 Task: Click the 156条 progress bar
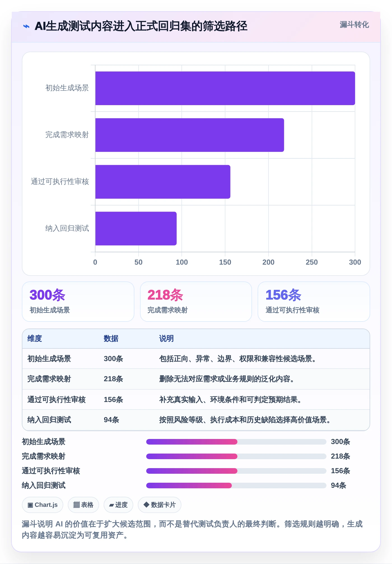[x=236, y=471]
